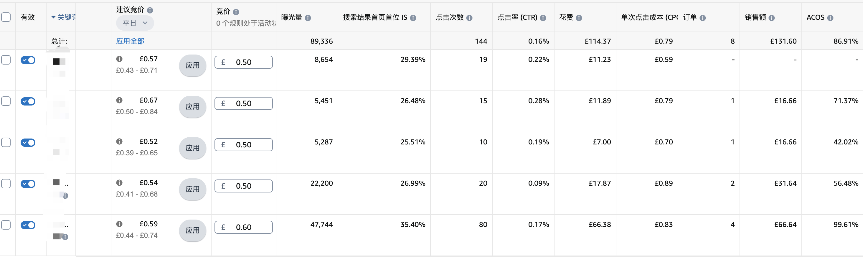Screen dimensions: 868x257
Task: Open the 曝光量 info tooltip icon
Action: click(308, 18)
